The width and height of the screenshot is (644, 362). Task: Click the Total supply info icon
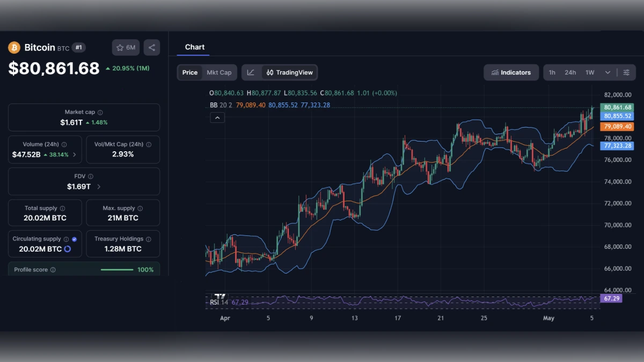click(x=62, y=209)
